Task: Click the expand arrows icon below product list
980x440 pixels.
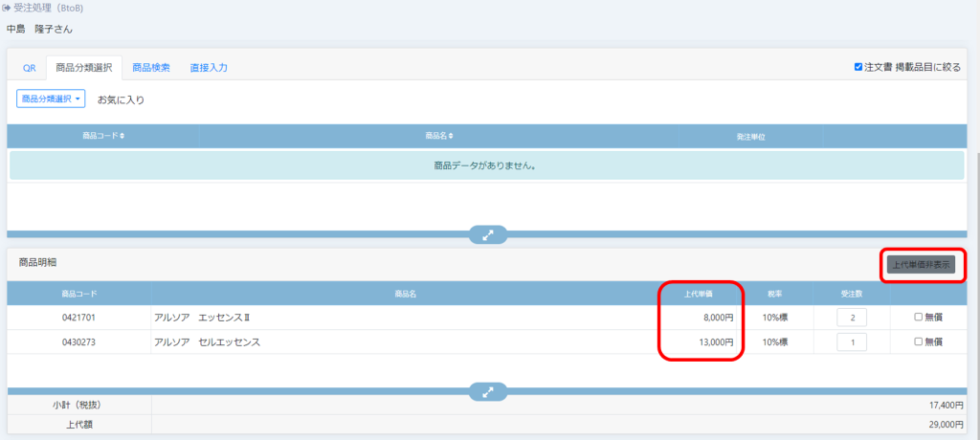Action: coord(488,235)
